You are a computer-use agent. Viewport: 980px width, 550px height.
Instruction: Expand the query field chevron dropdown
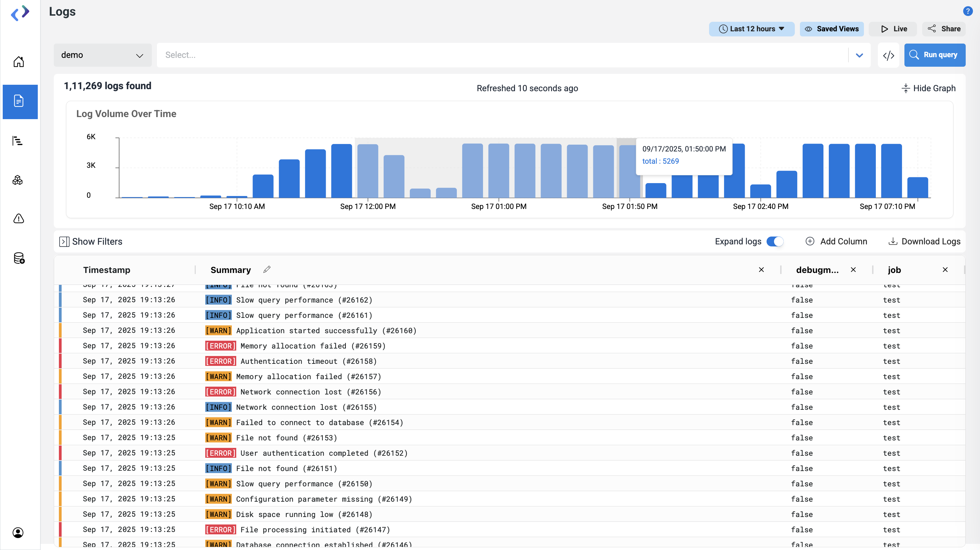(859, 55)
